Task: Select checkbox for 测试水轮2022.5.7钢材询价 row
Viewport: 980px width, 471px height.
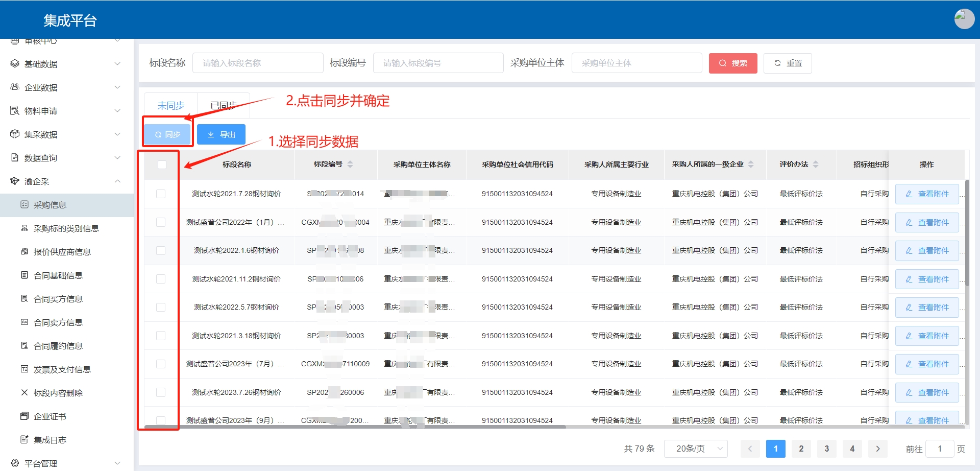Action: point(161,308)
